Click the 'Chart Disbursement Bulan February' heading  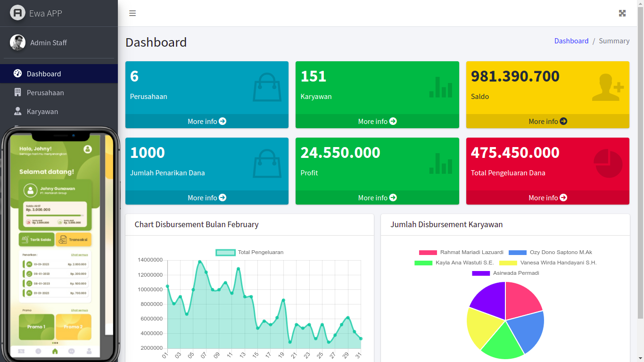pyautogui.click(x=197, y=224)
